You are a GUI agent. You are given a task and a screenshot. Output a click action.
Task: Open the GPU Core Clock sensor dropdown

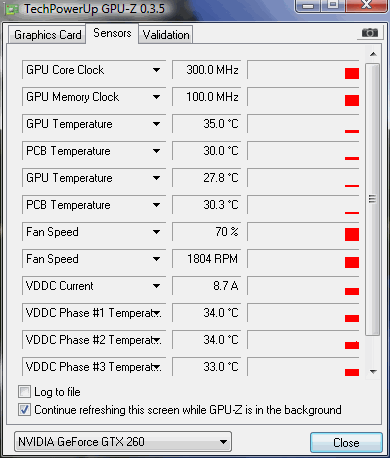click(156, 70)
